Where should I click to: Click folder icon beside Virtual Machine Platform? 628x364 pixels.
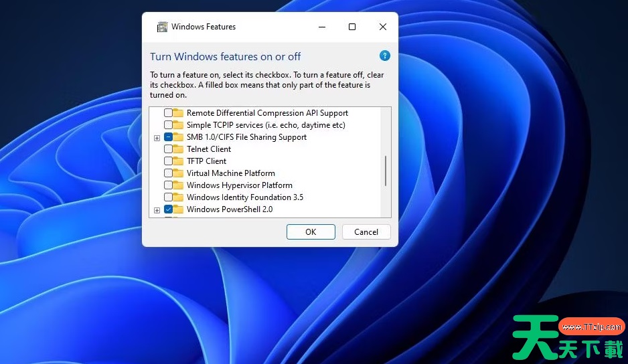[x=178, y=173]
